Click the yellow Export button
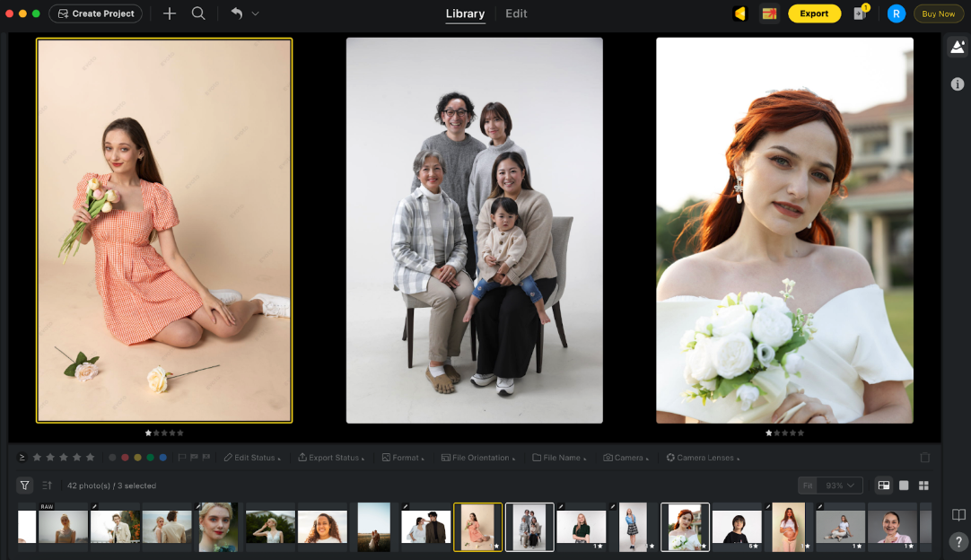The width and height of the screenshot is (971, 560). (814, 13)
